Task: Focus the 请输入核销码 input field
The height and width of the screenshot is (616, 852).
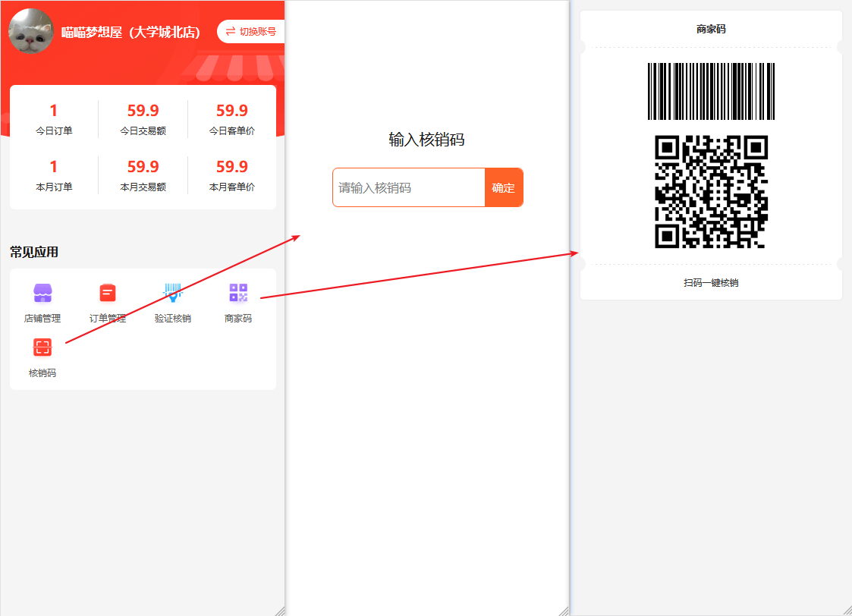Action: pyautogui.click(x=409, y=187)
